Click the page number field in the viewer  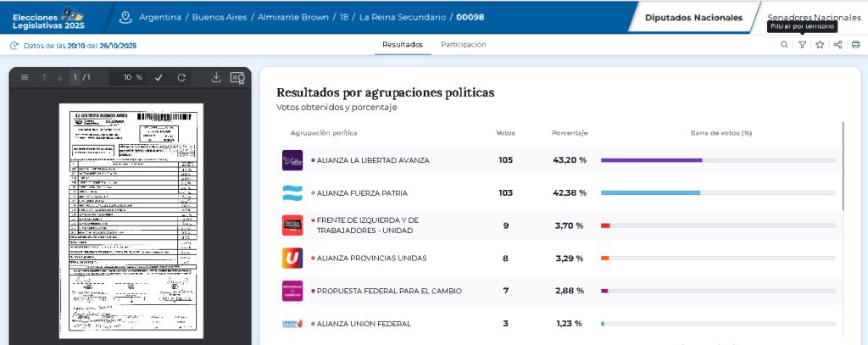(x=75, y=77)
